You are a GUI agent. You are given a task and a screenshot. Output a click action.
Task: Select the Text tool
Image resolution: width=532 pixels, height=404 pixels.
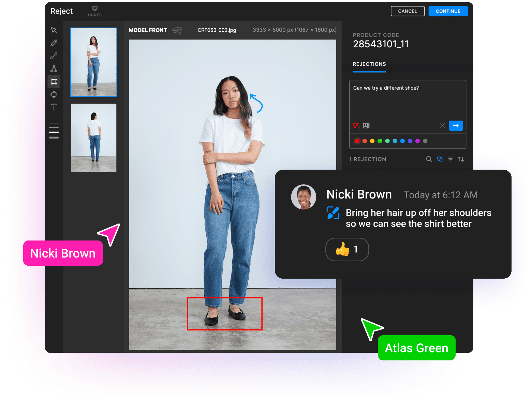tap(54, 107)
